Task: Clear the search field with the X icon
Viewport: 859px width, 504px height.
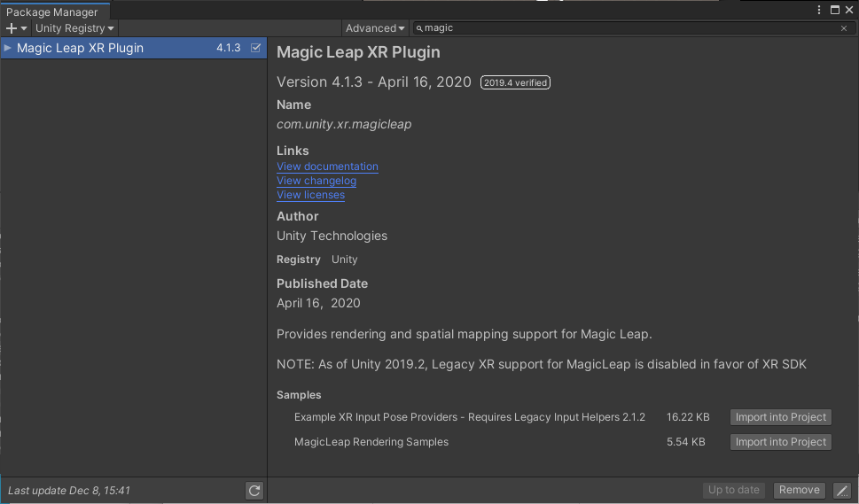Action: (x=844, y=28)
